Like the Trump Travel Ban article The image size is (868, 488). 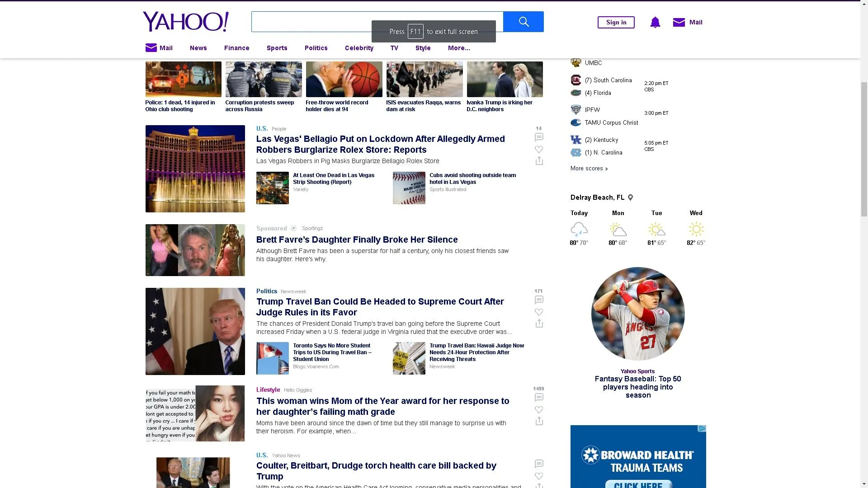pyautogui.click(x=539, y=312)
